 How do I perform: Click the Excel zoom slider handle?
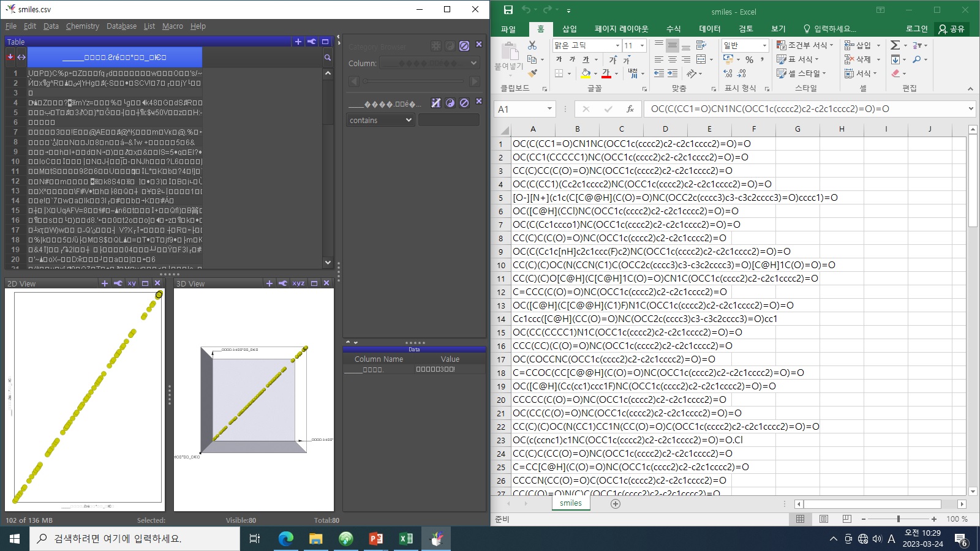click(x=899, y=519)
